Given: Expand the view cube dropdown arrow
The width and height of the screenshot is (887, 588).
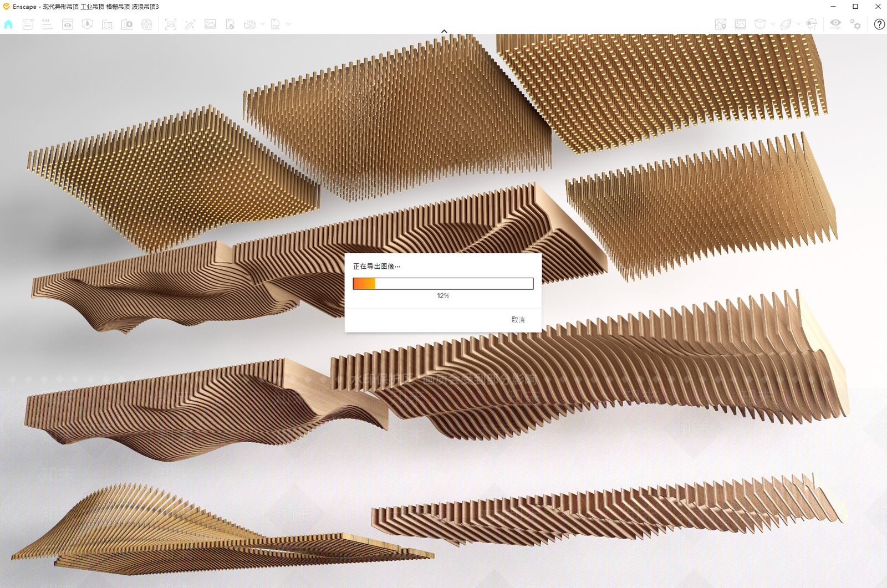Looking at the screenshot, I should tap(773, 24).
